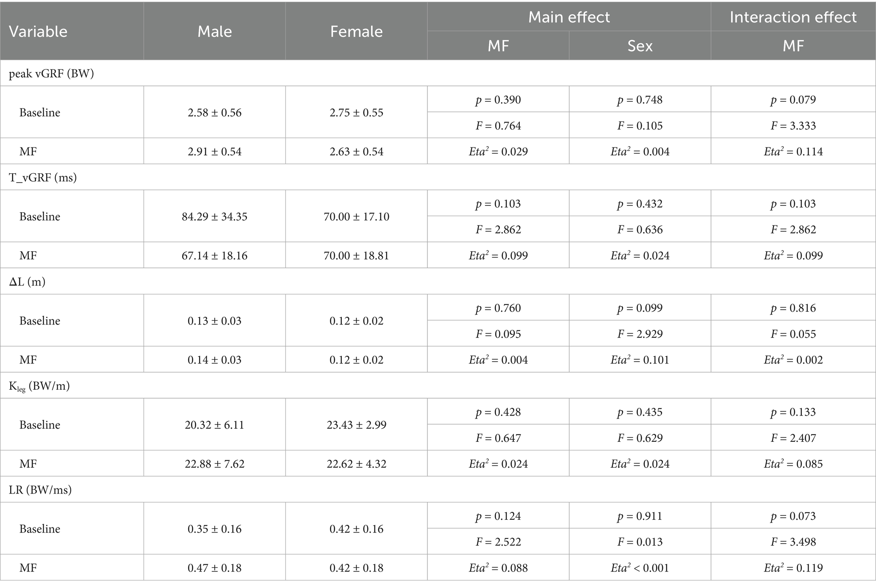This screenshot has height=588, width=876.
Task: Select the cell 84.29 ± 34.35
Action: [214, 216]
